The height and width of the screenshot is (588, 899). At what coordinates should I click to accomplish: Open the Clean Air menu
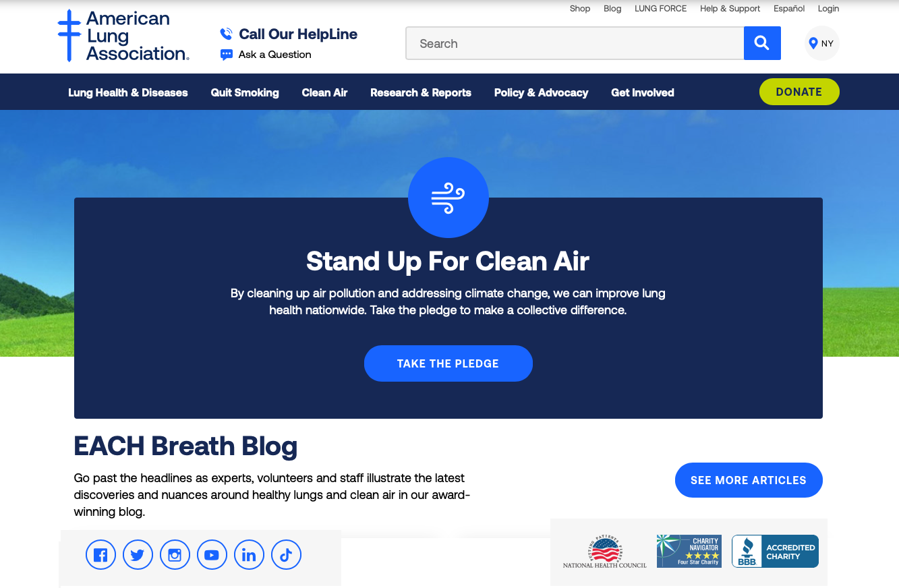(x=324, y=92)
